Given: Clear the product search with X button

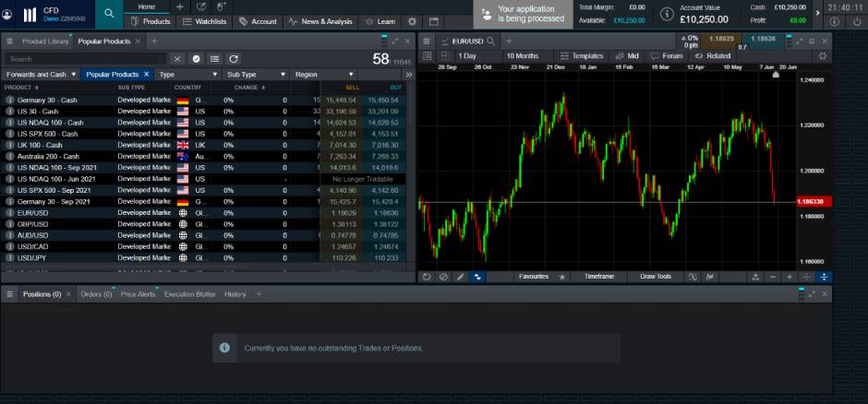Looking at the screenshot, I should pyautogui.click(x=176, y=59).
